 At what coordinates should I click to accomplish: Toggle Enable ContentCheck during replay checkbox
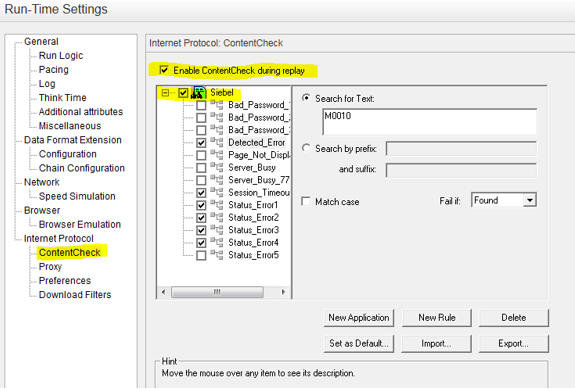(164, 70)
